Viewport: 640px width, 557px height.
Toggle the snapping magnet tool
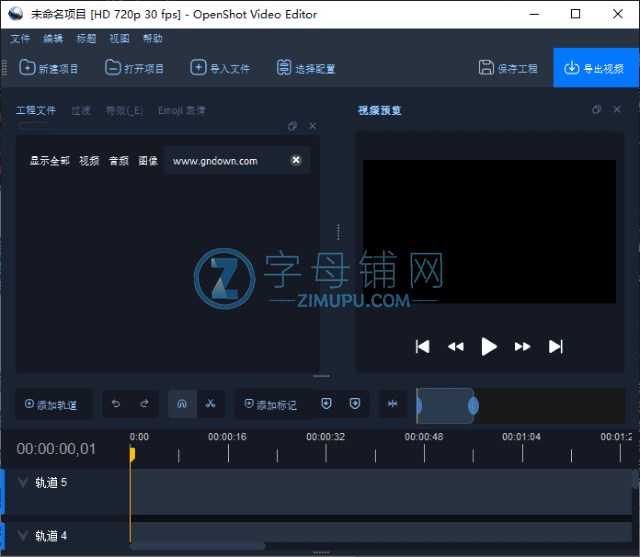click(182, 404)
